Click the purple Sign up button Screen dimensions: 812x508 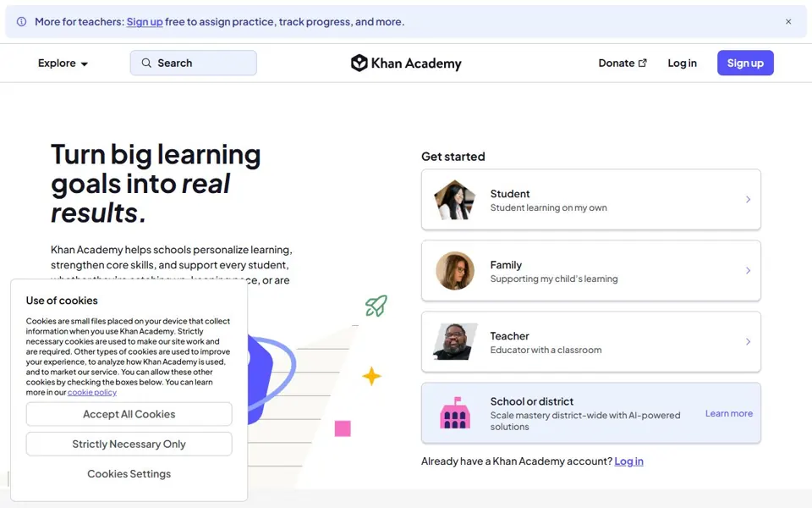[745, 63]
